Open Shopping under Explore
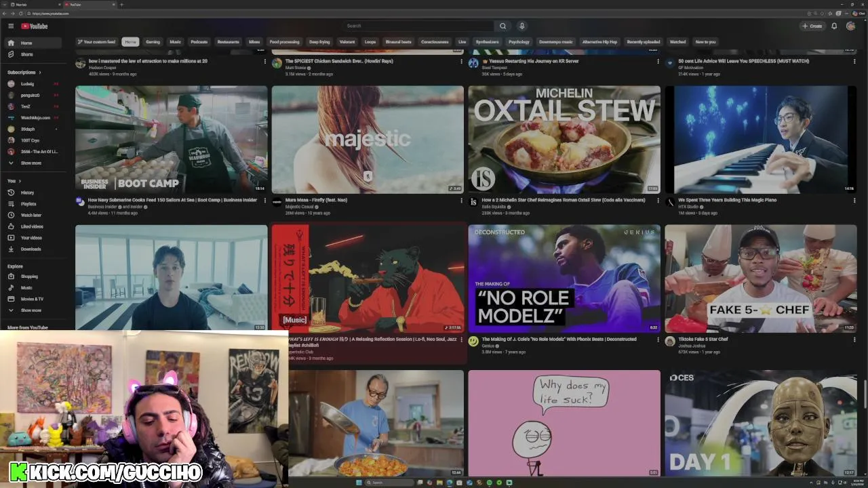868x488 pixels. pyautogui.click(x=33, y=277)
